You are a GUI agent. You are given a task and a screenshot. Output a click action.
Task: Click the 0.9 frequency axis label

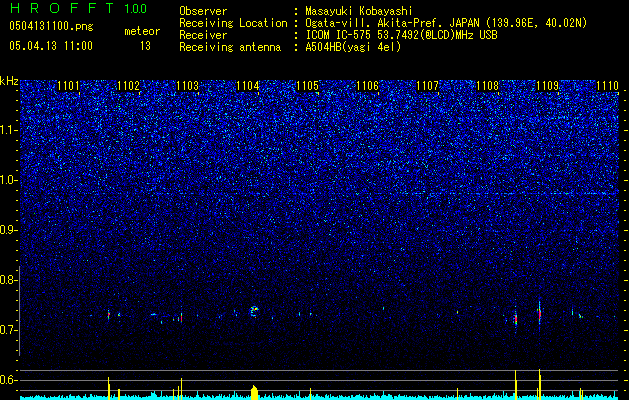[x=9, y=230]
